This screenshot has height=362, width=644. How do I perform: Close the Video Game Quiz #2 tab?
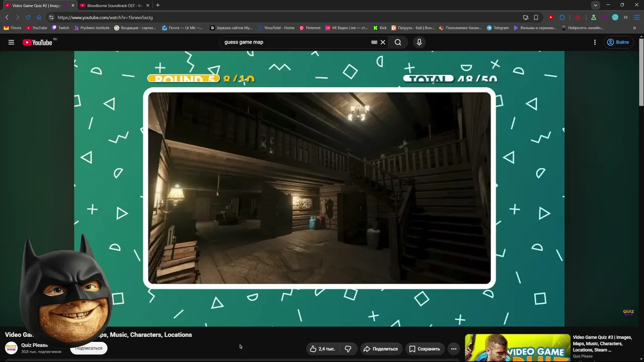point(73,6)
